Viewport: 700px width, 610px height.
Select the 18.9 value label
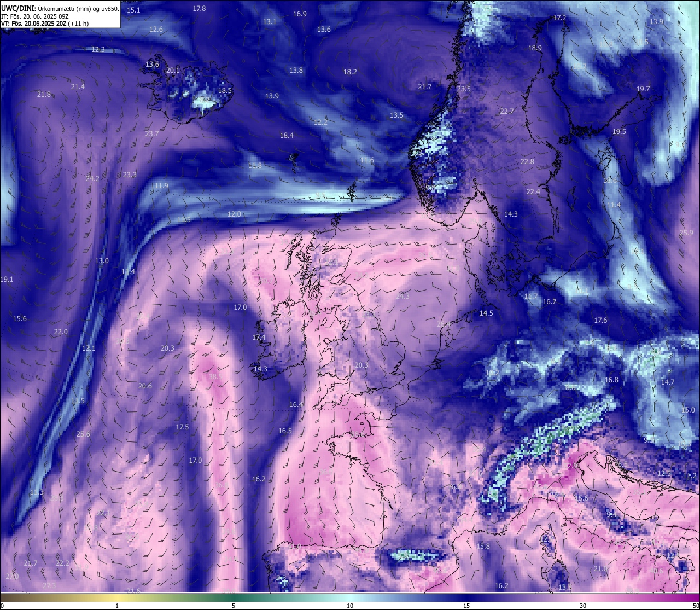535,48
